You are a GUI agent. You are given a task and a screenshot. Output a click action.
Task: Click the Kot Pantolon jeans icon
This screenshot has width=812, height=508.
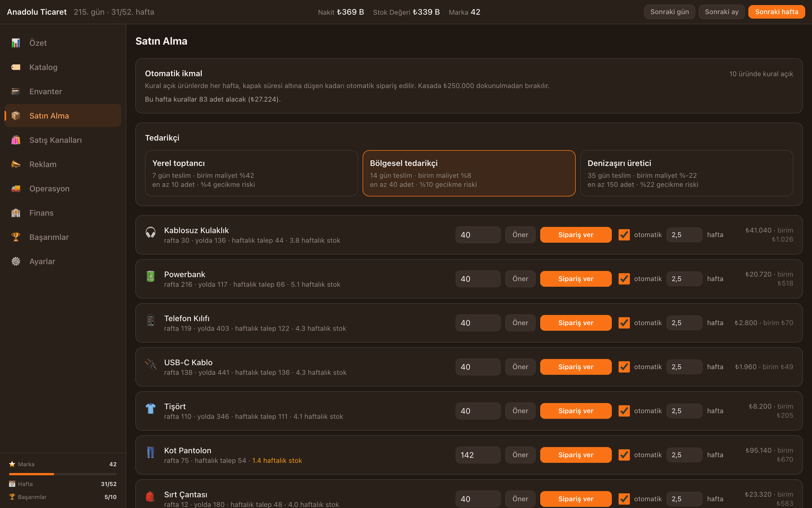pos(151,452)
